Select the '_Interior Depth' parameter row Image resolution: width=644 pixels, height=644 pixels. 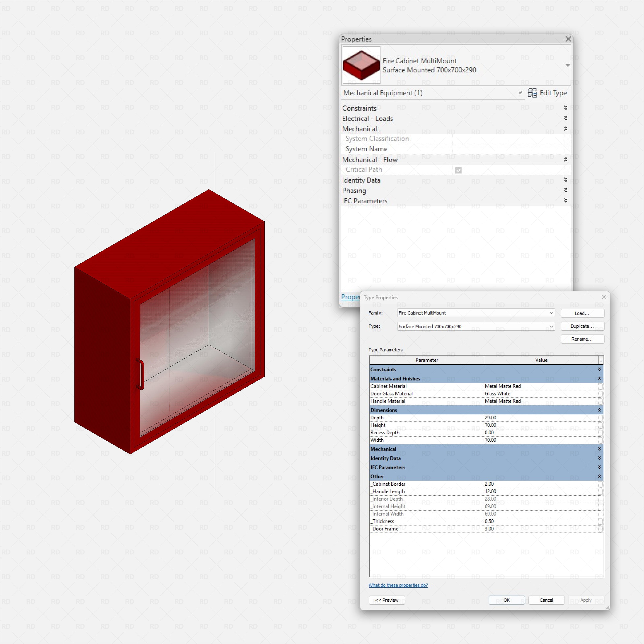486,499
